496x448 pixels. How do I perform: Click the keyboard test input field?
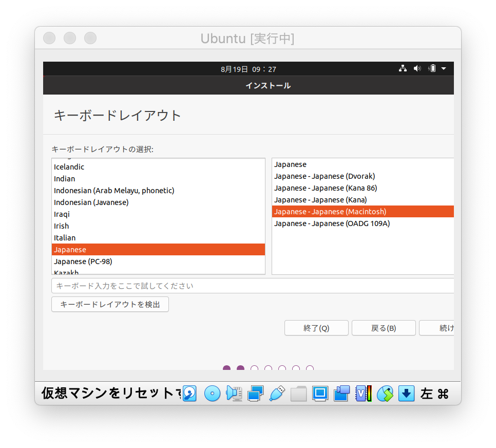pyautogui.click(x=253, y=286)
